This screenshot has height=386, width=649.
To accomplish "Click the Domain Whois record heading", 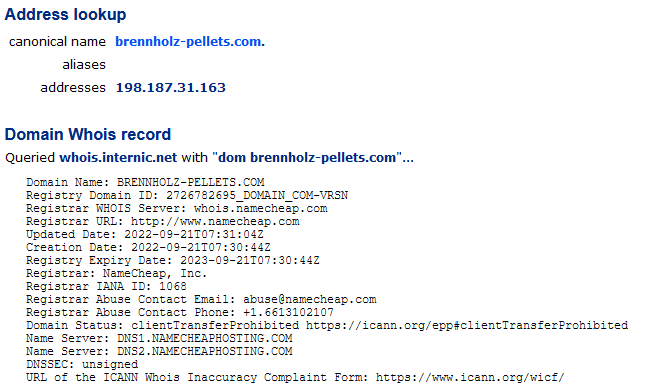I will pos(88,134).
